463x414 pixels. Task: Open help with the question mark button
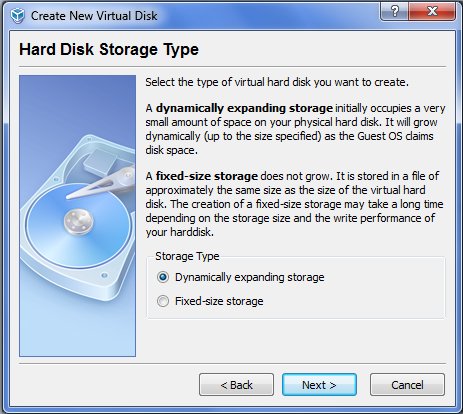click(394, 12)
